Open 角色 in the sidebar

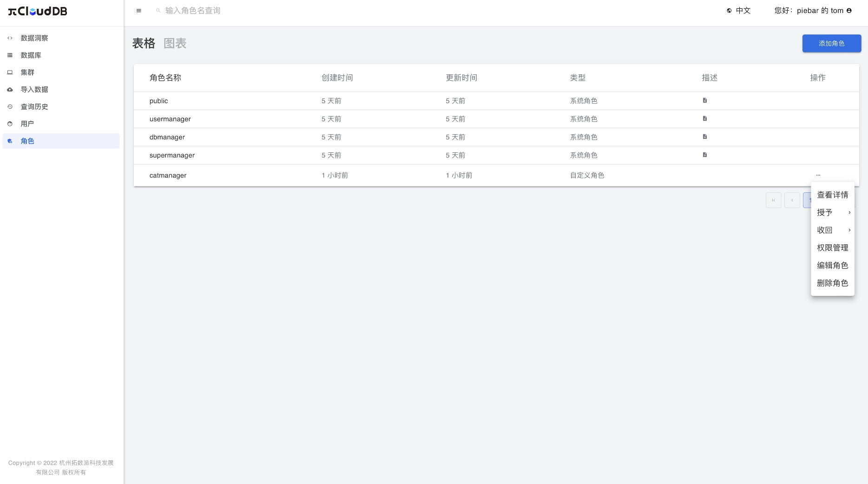(61, 141)
